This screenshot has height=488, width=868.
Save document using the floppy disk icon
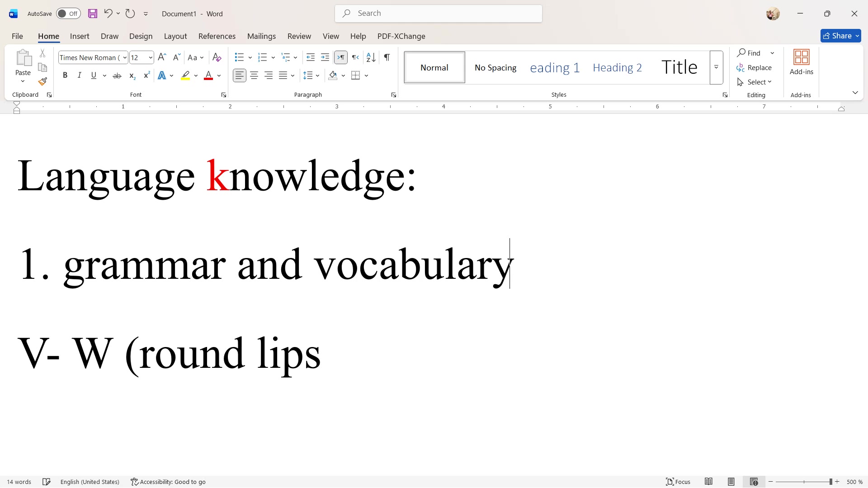click(x=93, y=14)
